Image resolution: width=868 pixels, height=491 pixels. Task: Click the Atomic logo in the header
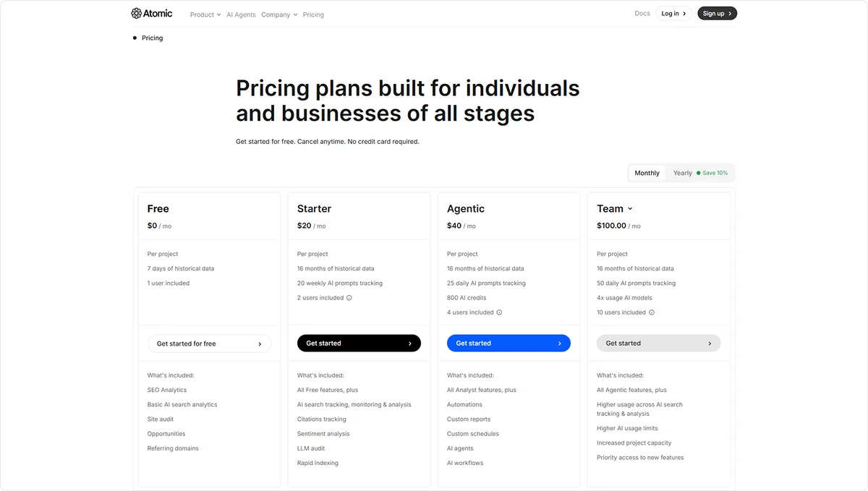(151, 13)
